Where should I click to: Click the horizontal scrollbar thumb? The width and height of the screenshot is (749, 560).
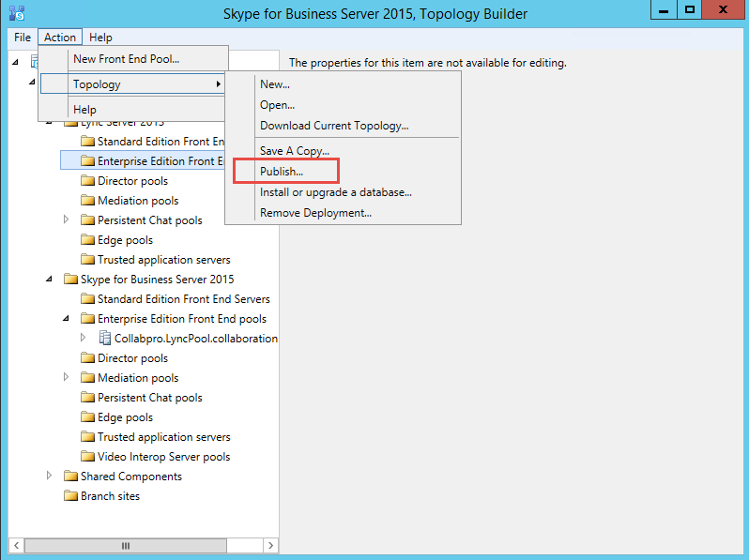click(126, 545)
